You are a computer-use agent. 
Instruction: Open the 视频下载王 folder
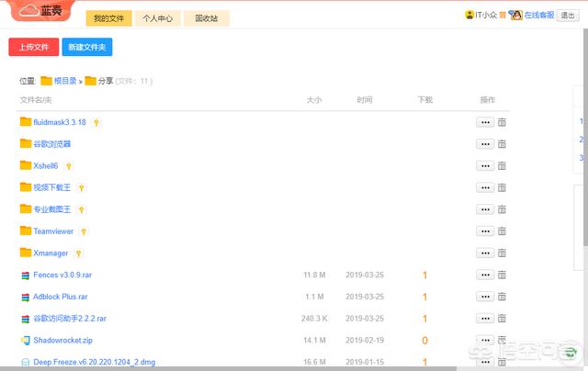52,187
